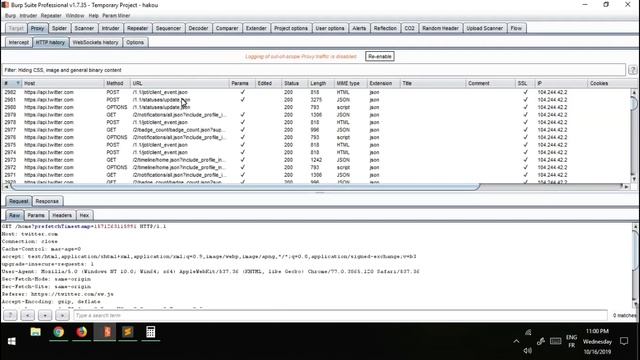Image resolution: width=640 pixels, height=360 pixels.
Task: Open the Reflection tab
Action: 385,28
